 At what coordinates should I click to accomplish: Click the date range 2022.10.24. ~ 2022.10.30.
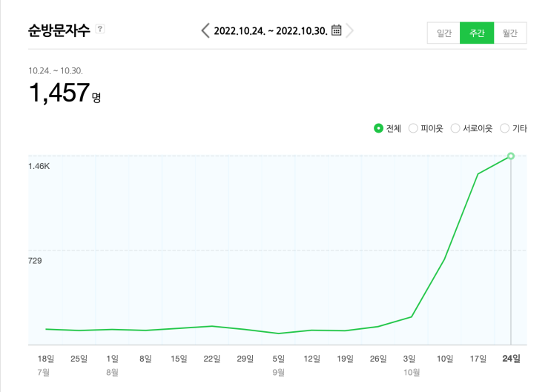pos(271,31)
